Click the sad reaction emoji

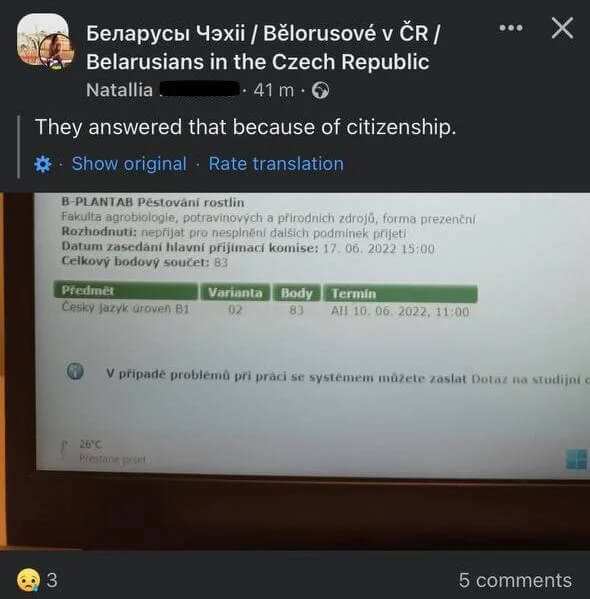[x=28, y=580]
